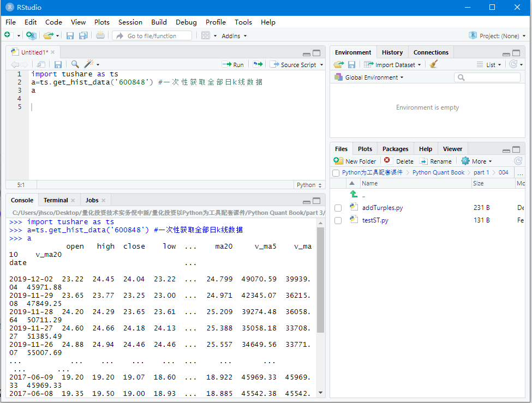Open the Python language mode dropdown
Viewport: 532px width, 403px height.
[x=308, y=184]
